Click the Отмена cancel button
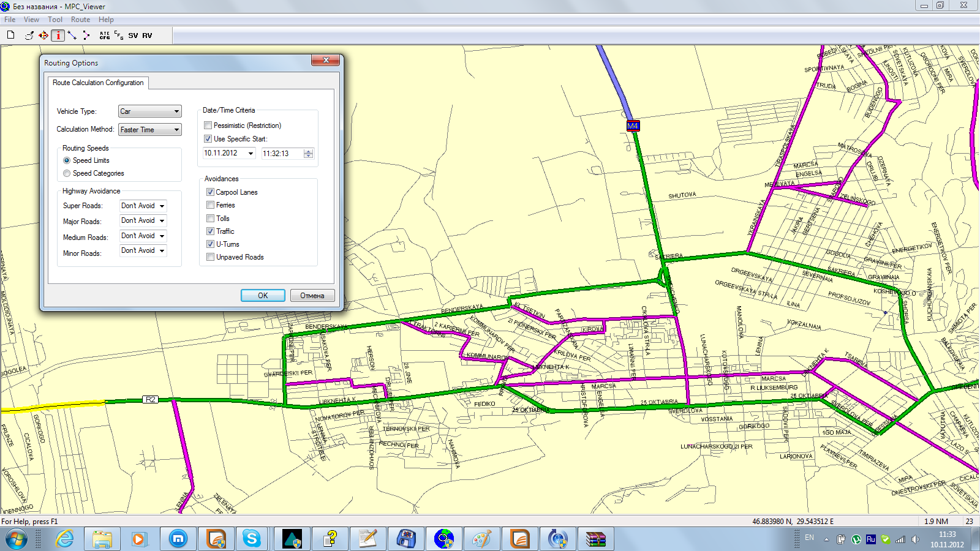 [312, 296]
